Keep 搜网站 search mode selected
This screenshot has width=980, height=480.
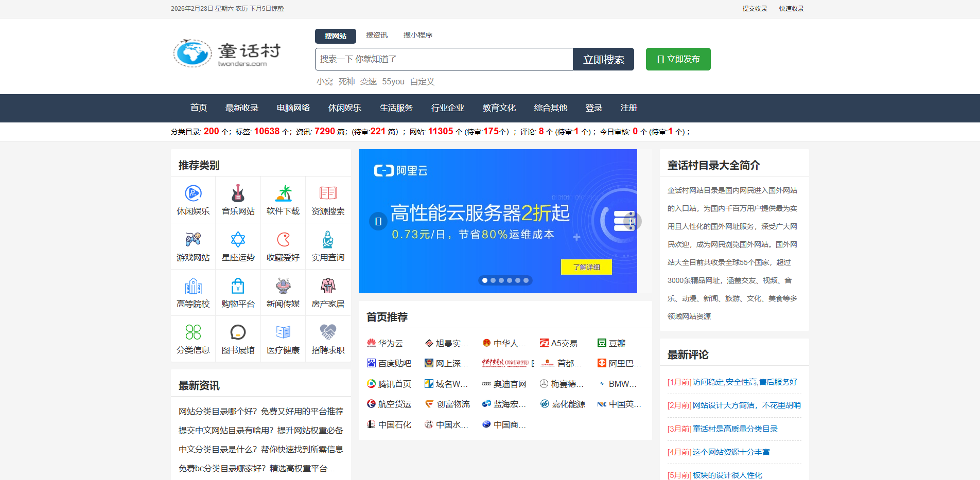pos(335,36)
